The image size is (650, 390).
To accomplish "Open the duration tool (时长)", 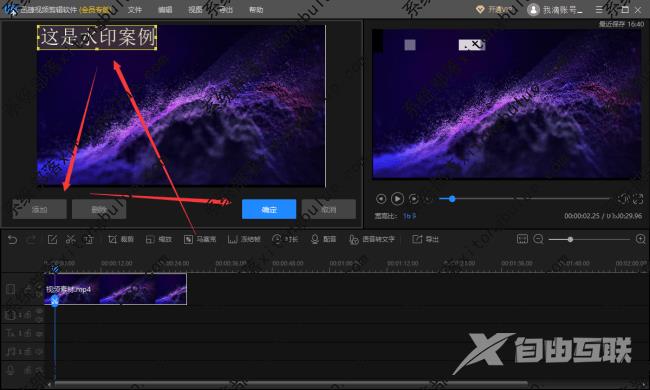I will (285, 240).
